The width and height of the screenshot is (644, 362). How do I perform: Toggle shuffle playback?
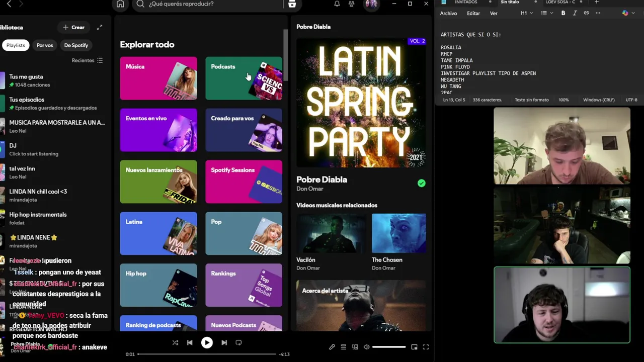coord(175,343)
